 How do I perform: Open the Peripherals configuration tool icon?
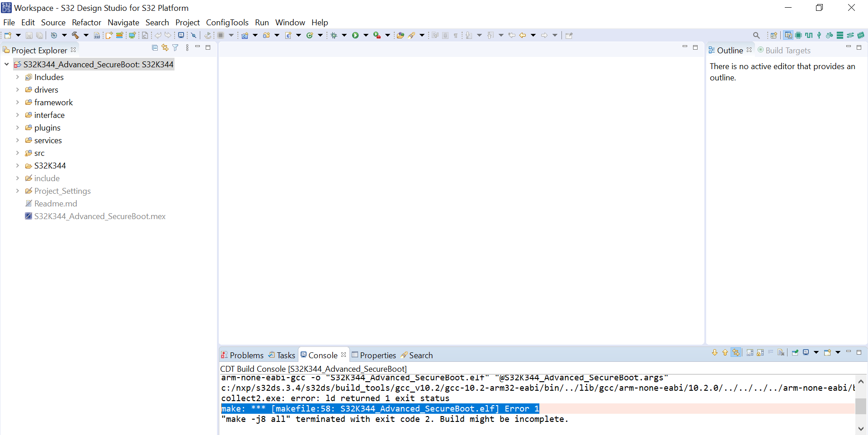pos(798,35)
